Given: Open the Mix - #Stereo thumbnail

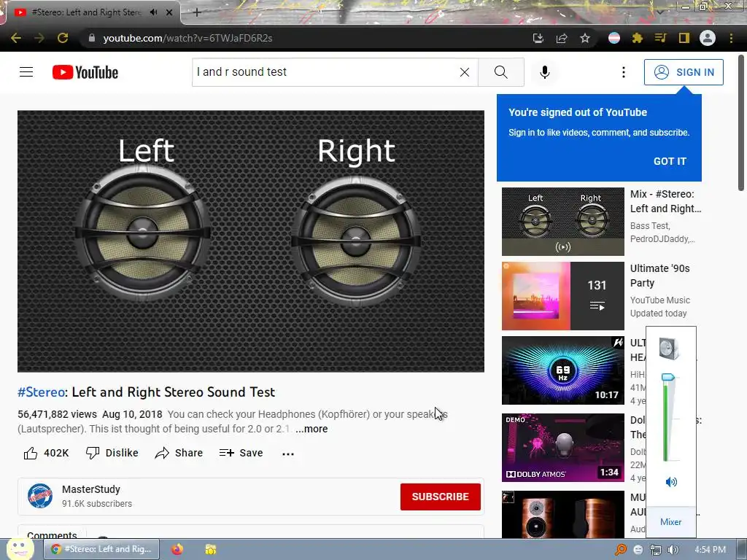Looking at the screenshot, I should click(x=563, y=222).
